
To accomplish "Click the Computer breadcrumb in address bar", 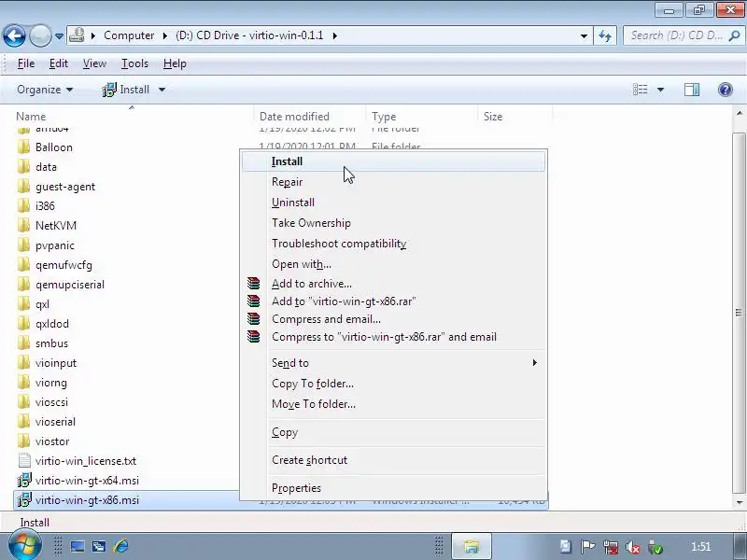I will point(129,35).
